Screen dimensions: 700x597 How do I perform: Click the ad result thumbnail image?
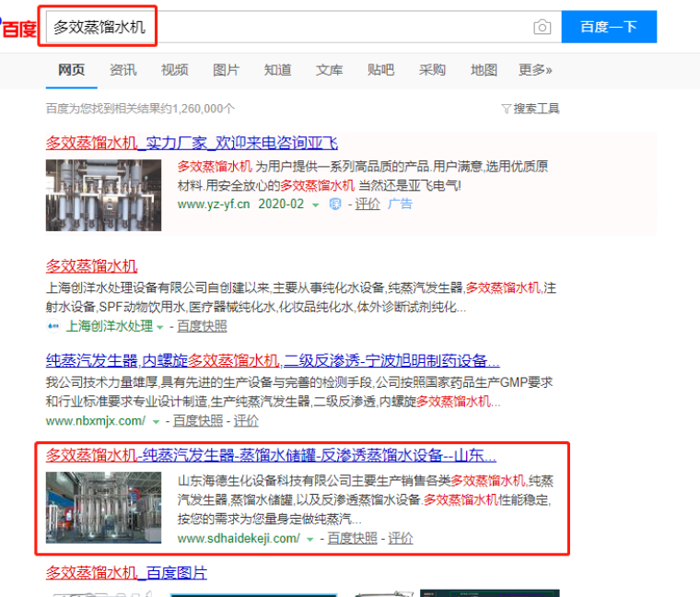pos(103,195)
